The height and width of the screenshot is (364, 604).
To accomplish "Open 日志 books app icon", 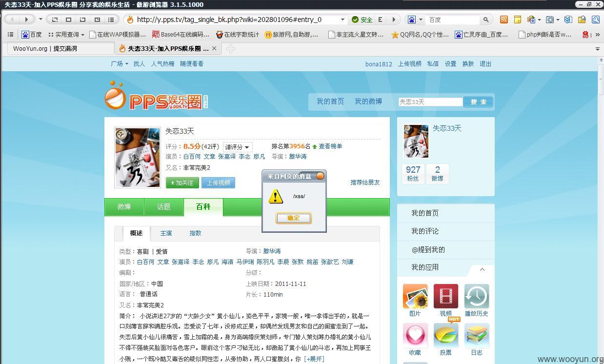I will pyautogui.click(x=477, y=335).
